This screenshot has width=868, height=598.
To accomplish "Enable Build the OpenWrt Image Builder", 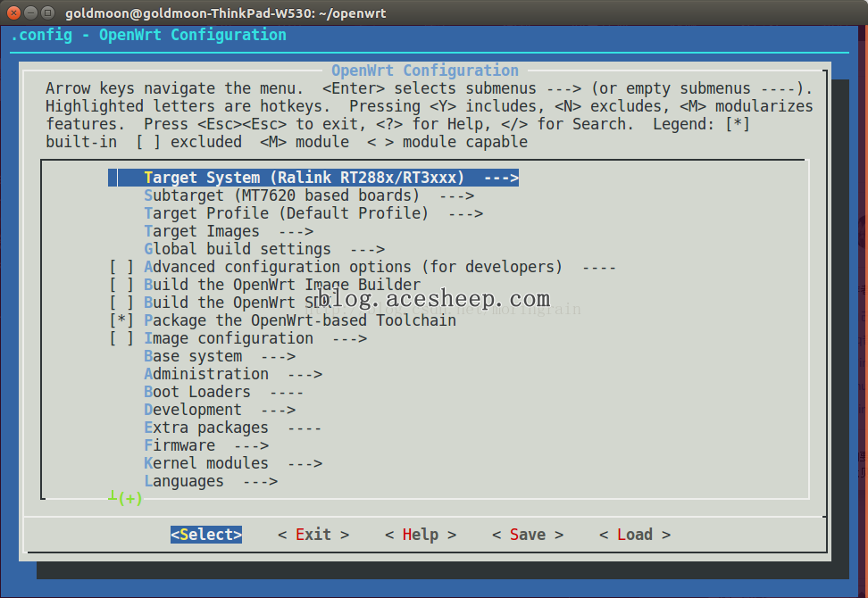I will [121, 285].
